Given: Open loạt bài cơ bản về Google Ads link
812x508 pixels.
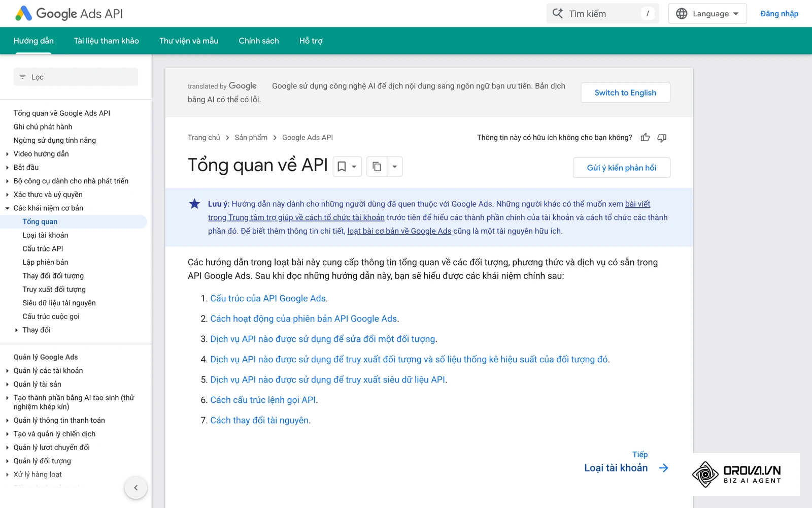Looking at the screenshot, I should coord(399,231).
